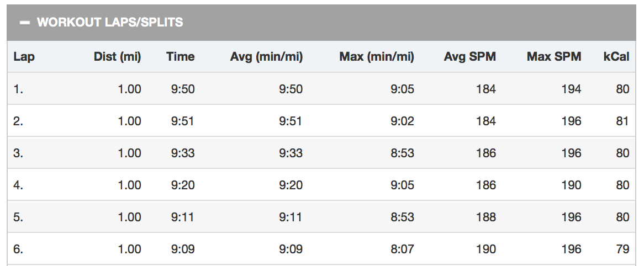Click lap 5 Avg SPM value 188
Screen dimensions: 644x266
click(486, 217)
